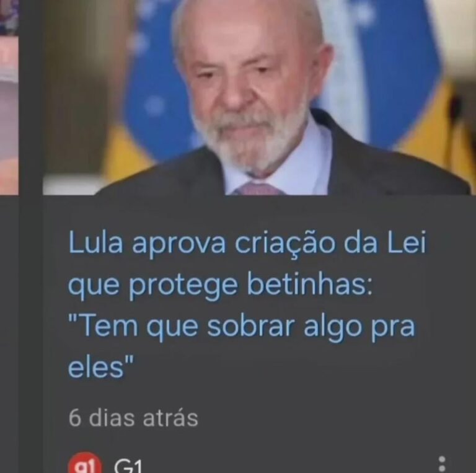Click the headline line 'que protege betinhas:'
476x473 pixels.
[x=220, y=285]
